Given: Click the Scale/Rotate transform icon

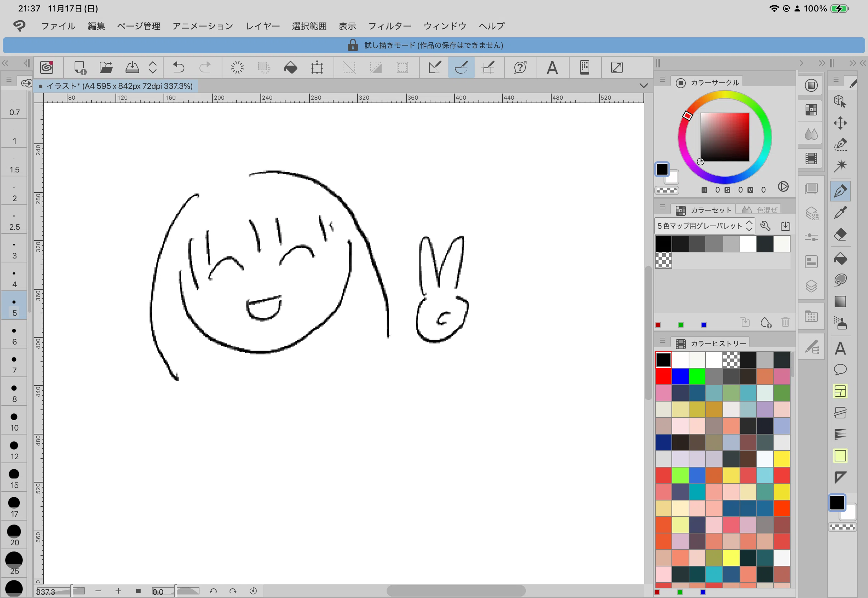Looking at the screenshot, I should click(317, 68).
